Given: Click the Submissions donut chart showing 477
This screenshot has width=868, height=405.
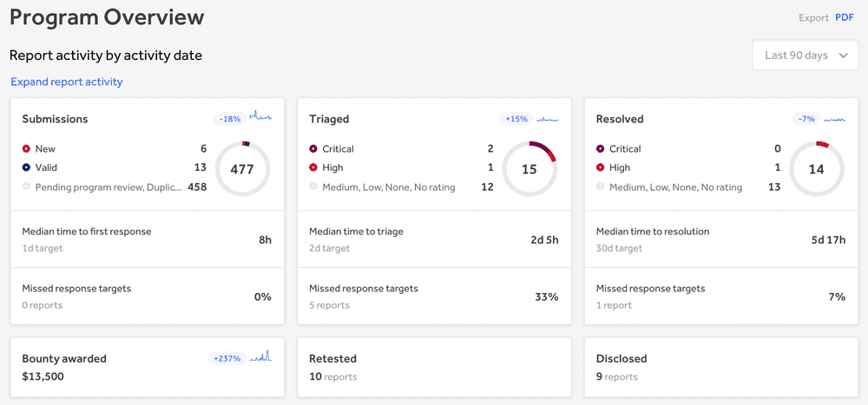Looking at the screenshot, I should pos(242,169).
